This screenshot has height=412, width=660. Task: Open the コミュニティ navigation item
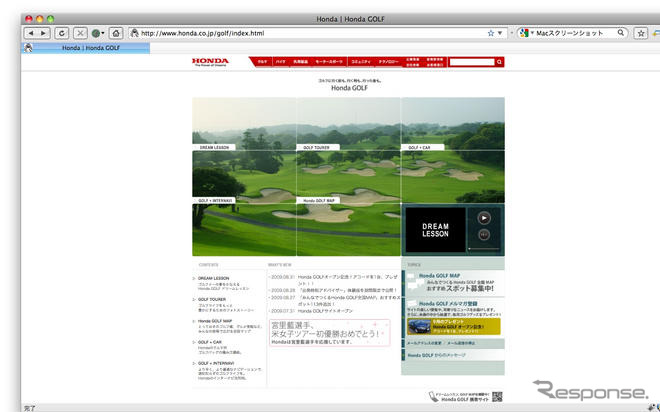coord(361,62)
